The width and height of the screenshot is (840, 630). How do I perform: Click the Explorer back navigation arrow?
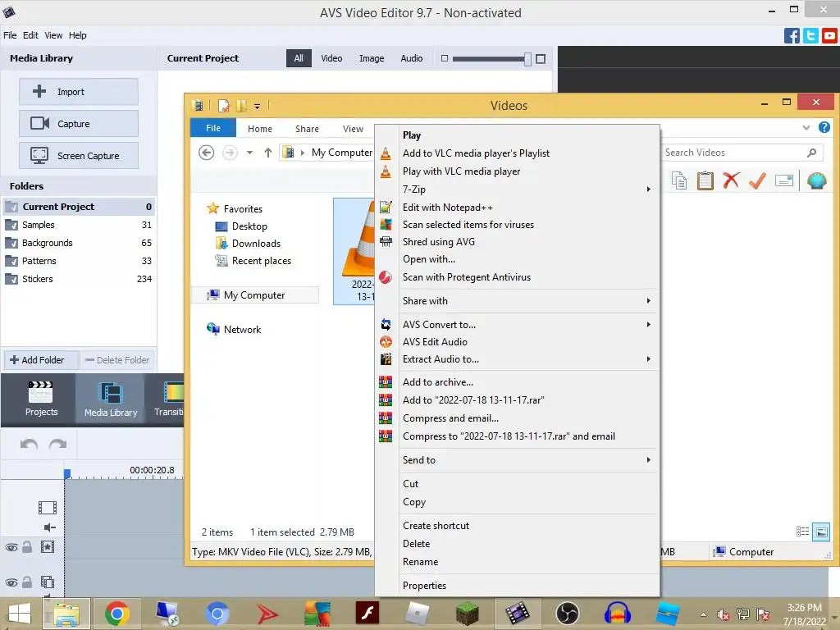point(206,153)
